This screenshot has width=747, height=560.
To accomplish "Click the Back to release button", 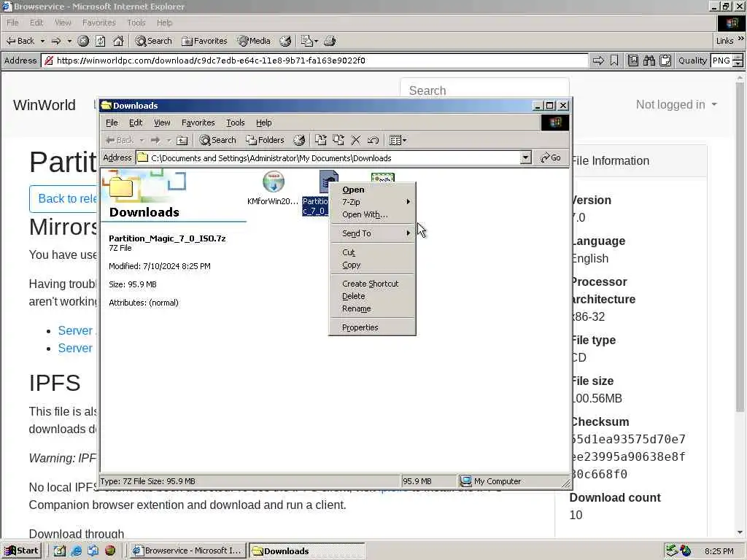I will (x=63, y=198).
